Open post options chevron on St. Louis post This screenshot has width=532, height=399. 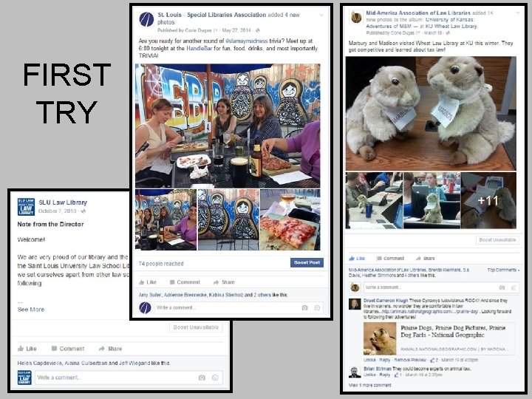coord(321,16)
